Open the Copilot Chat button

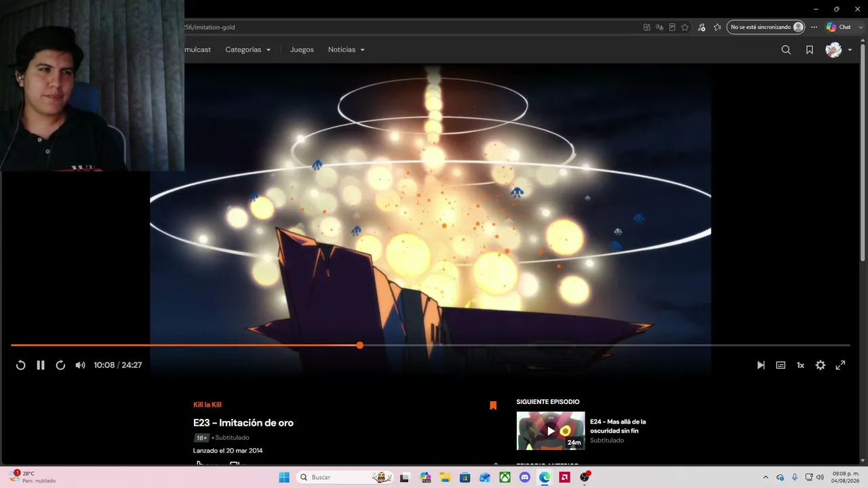pos(838,27)
